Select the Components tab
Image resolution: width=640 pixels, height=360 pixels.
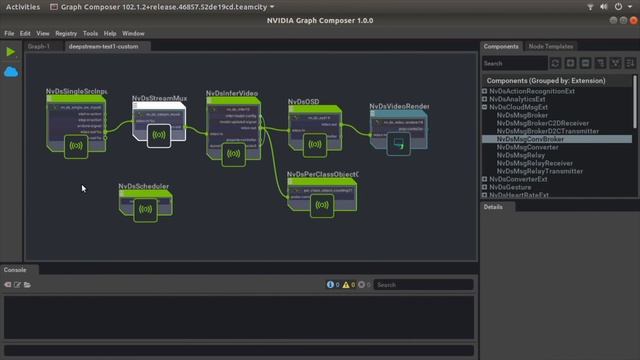pos(501,47)
